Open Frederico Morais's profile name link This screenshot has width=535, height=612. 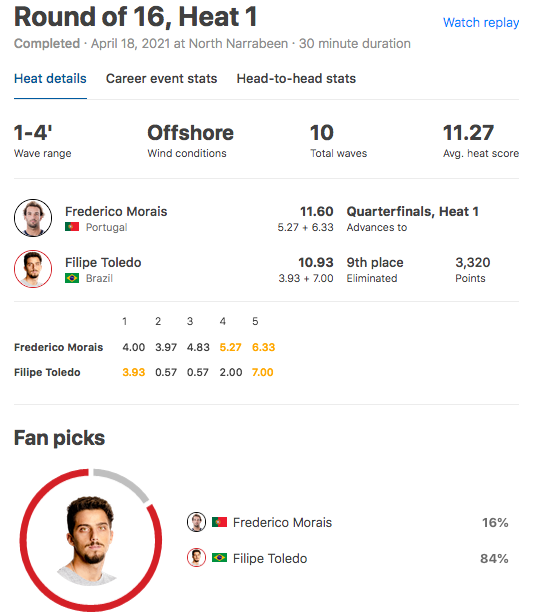[116, 212]
